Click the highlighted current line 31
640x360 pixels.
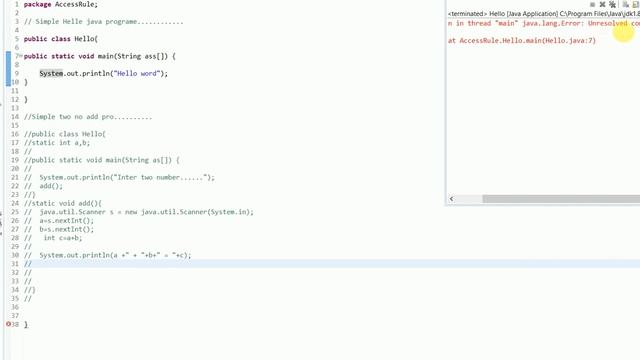(331, 264)
